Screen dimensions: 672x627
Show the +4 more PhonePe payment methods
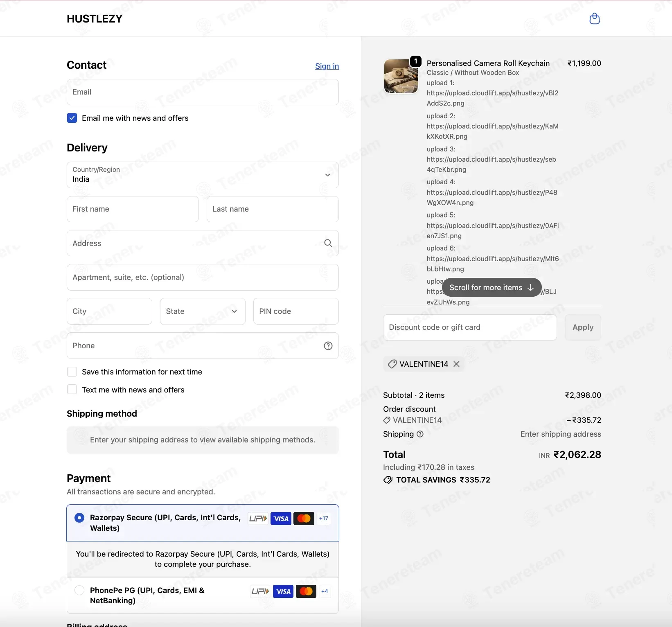(x=325, y=591)
